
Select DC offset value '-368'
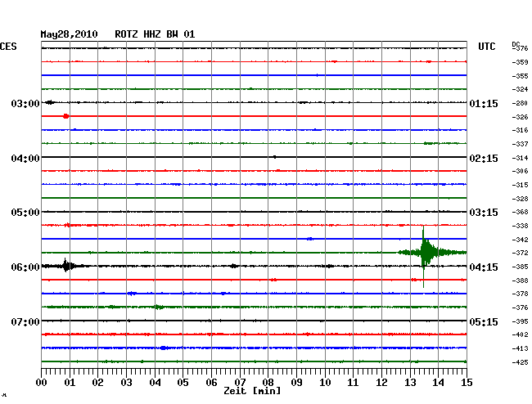[x=520, y=212]
